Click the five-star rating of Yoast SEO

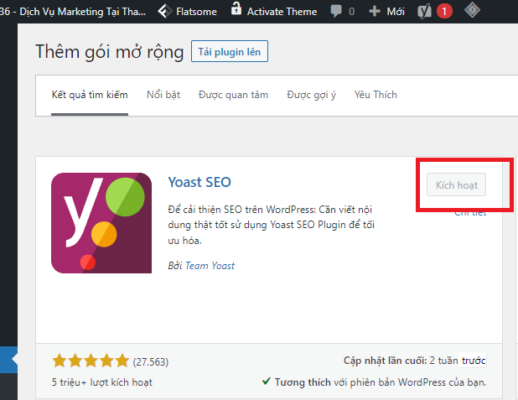pyautogui.click(x=90, y=361)
